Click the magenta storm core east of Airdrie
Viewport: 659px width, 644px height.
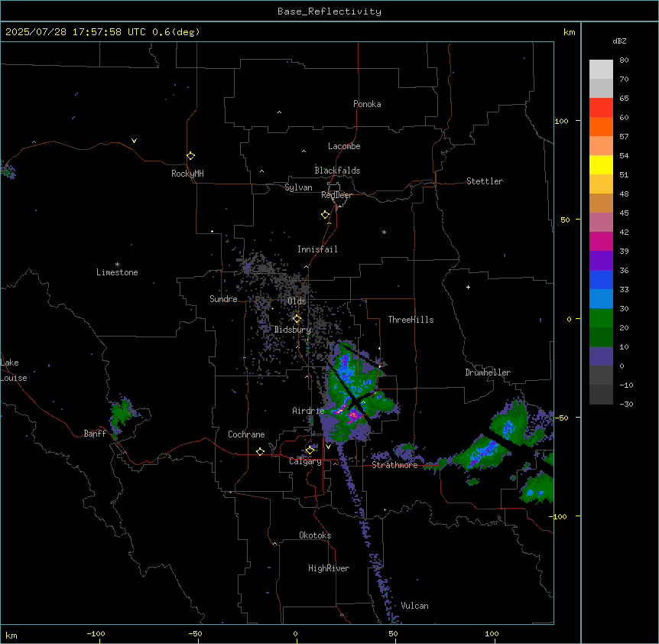354,415
